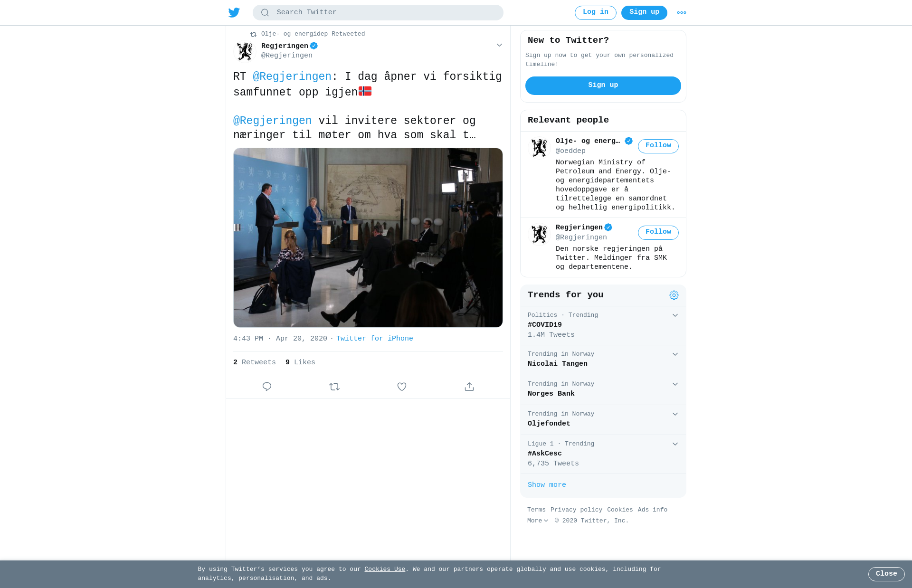Expand the More footer dropdown
The image size is (912, 588).
[538, 521]
